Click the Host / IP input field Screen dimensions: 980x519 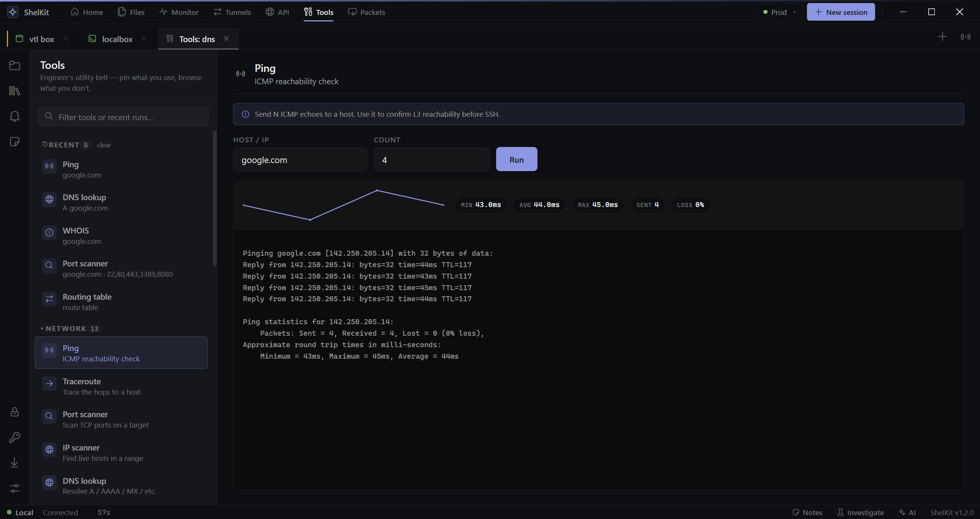click(300, 160)
